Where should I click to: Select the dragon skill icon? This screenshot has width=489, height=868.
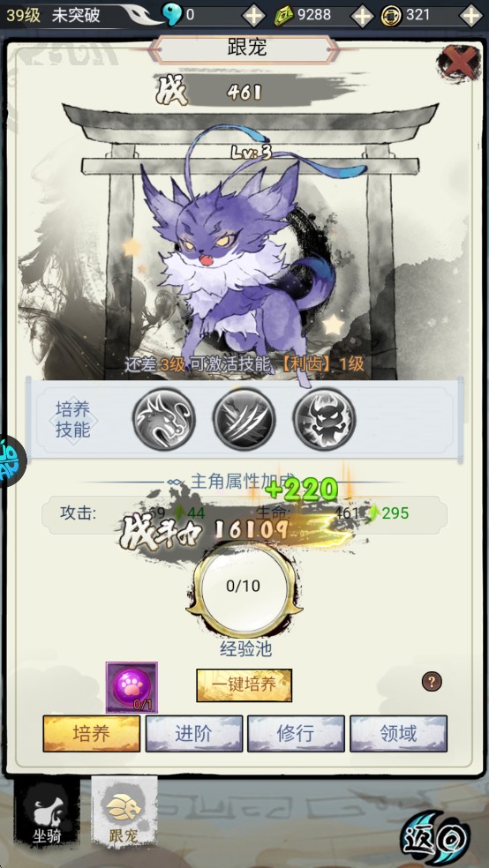tap(164, 418)
